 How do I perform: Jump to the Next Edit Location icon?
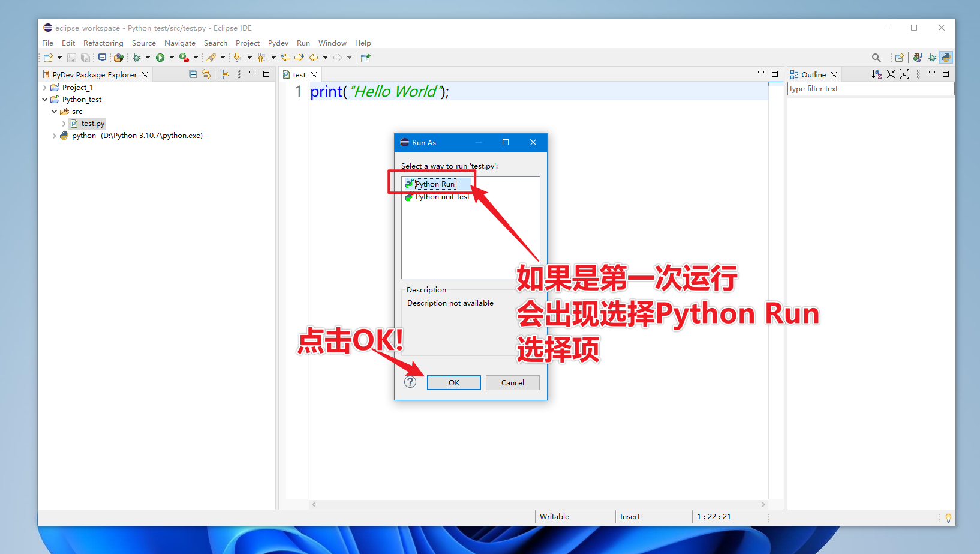click(299, 58)
